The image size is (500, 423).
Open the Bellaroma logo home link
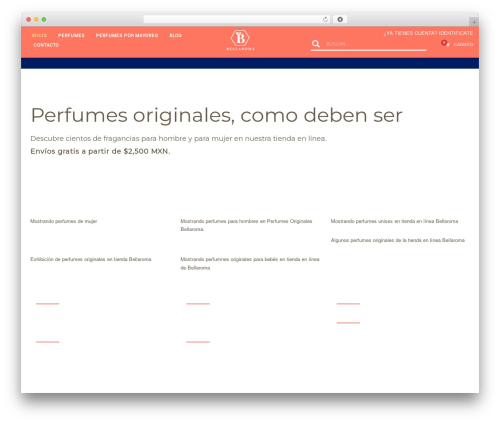pyautogui.click(x=240, y=40)
